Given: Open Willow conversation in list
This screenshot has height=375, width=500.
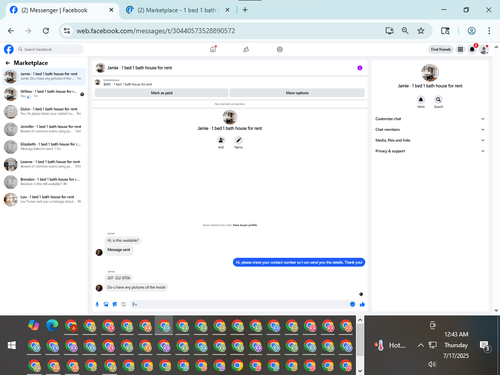Looking at the screenshot, I should (44, 94).
